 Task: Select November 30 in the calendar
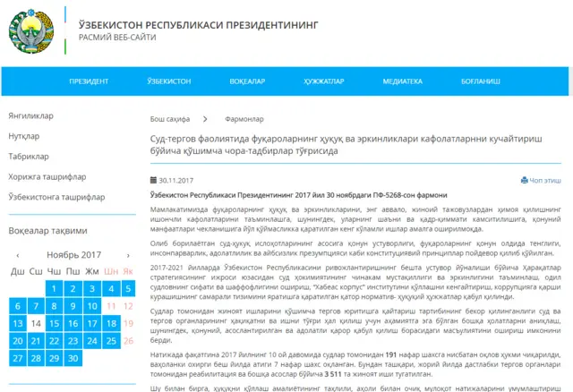pos(73,358)
